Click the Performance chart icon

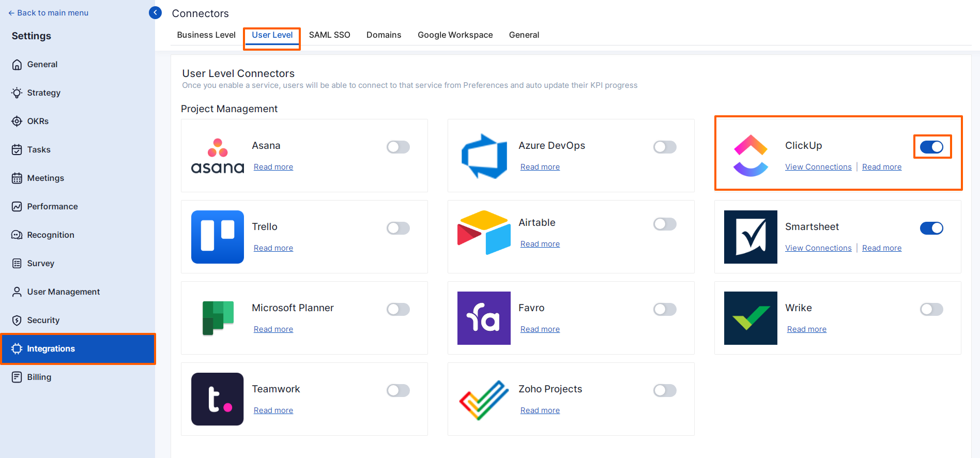coord(17,206)
